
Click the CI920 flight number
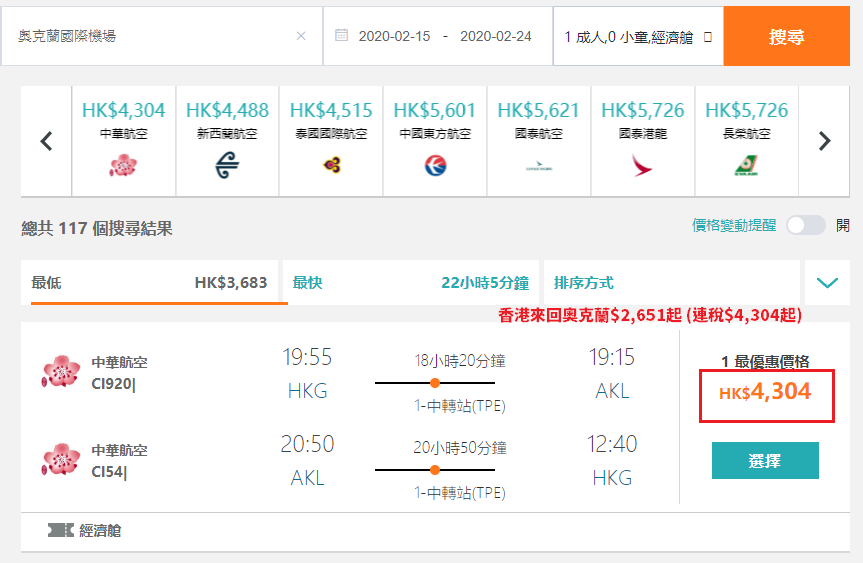(113, 384)
